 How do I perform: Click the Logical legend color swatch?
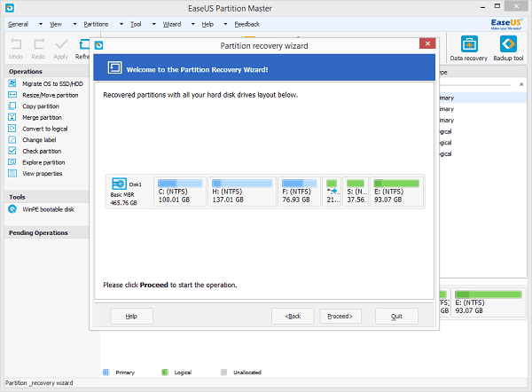[165, 372]
